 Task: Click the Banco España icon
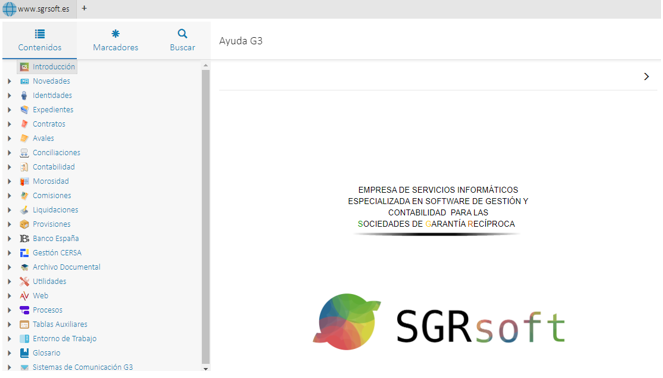pos(24,238)
